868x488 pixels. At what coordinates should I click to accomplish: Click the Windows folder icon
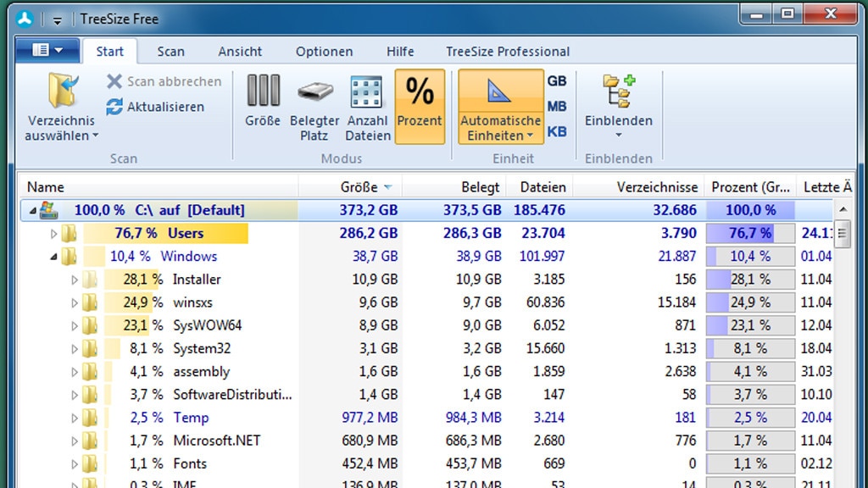[69, 256]
